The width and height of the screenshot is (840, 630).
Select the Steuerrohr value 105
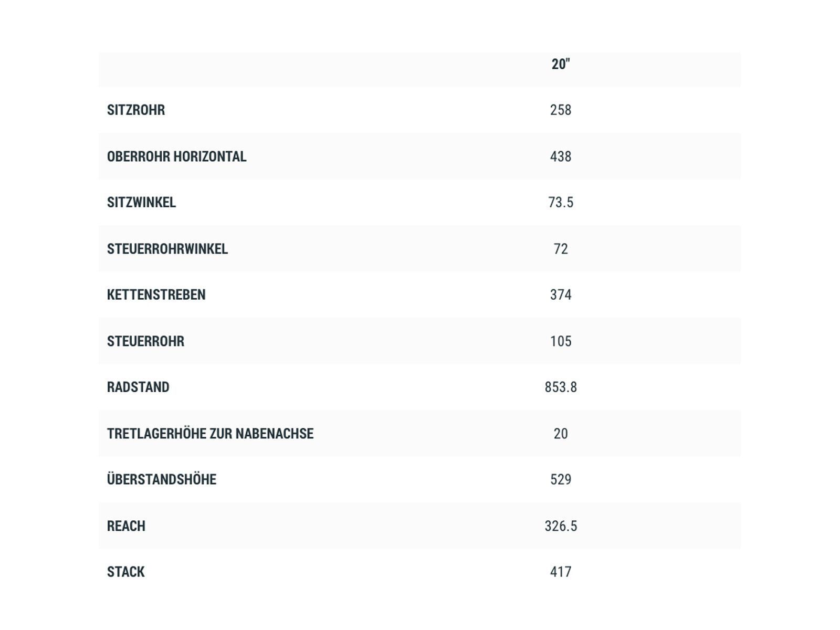561,341
